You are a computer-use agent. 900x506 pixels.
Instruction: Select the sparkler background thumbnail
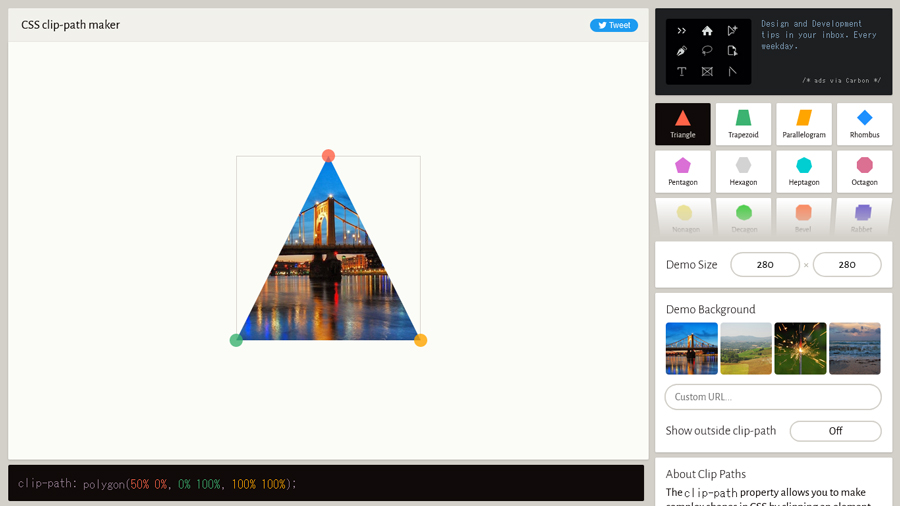[x=800, y=348]
